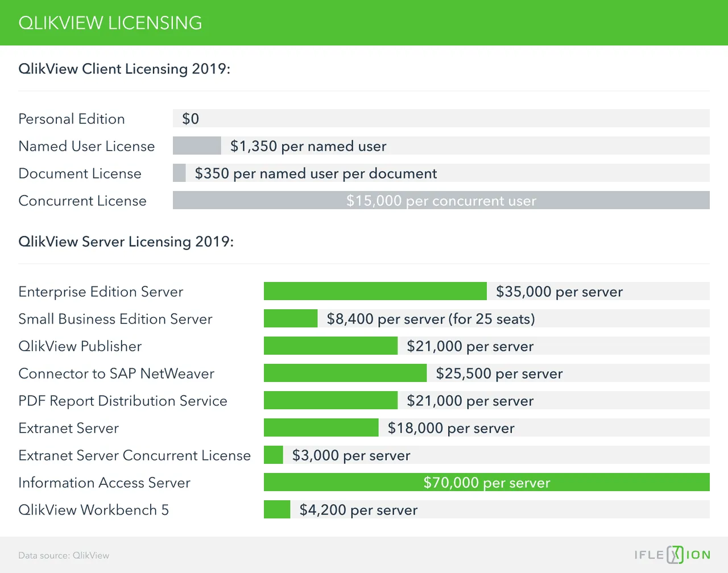The width and height of the screenshot is (728, 573).
Task: Click the QLIKVIEW LICENSING header title
Action: [110, 23]
